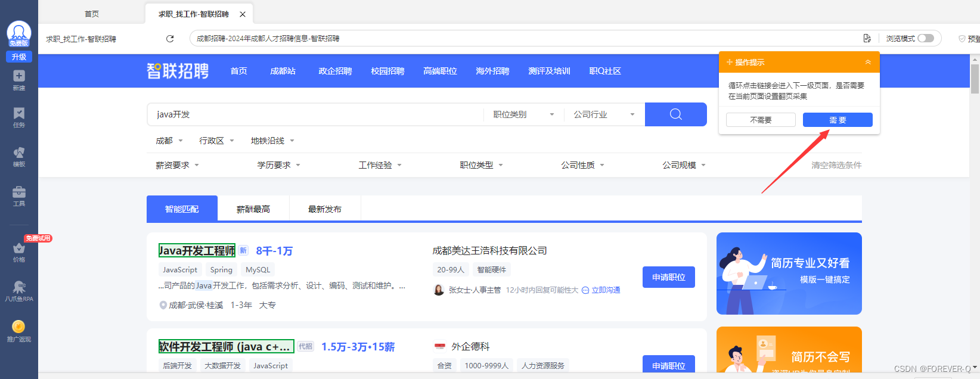Collapse the 操作提示 panel chevron
This screenshot has width=980, height=379.
pos(868,62)
